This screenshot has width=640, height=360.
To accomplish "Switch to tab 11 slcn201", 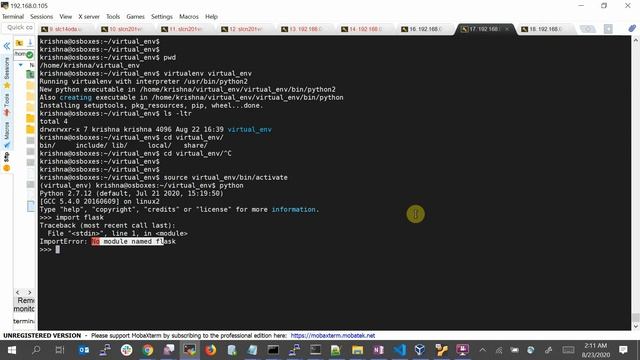I will (x=185, y=29).
